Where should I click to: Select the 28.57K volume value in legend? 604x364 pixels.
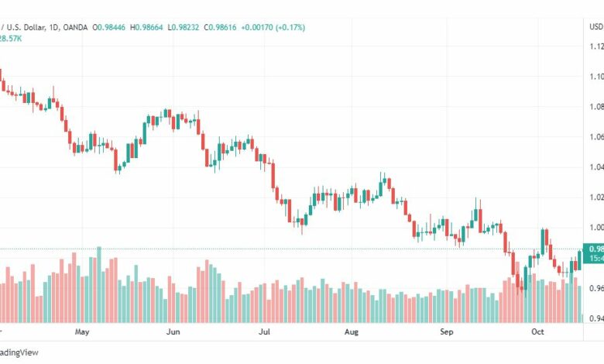point(11,39)
